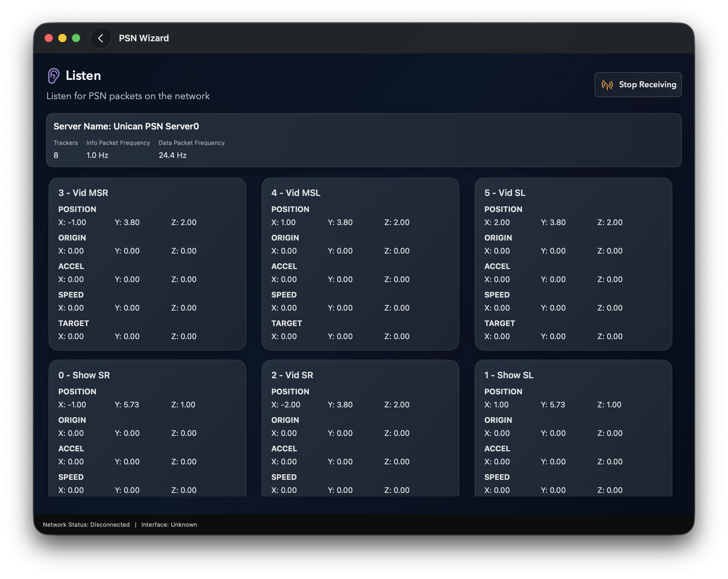The image size is (728, 579).
Task: Click TARGET label in Vid MSR card
Action: (74, 323)
